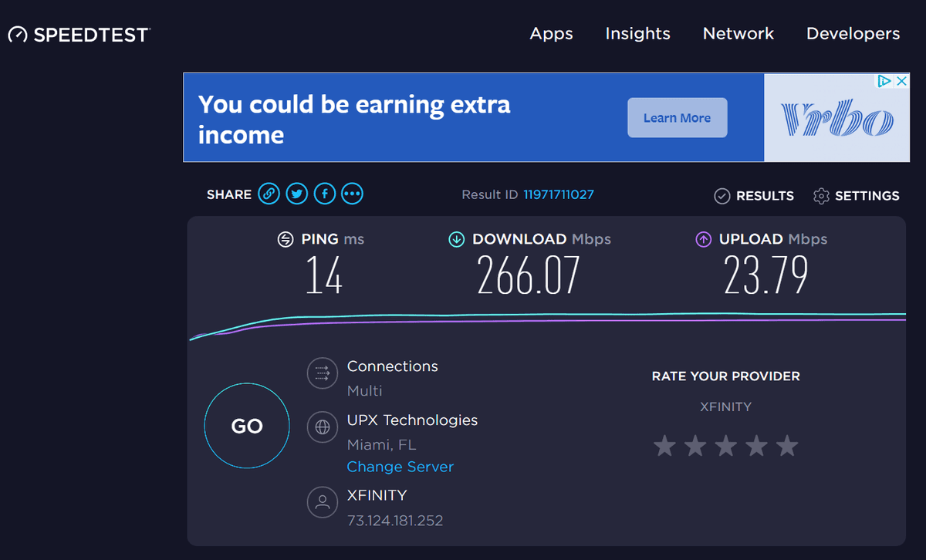Click the Connections label
926x560 pixels.
tap(392, 366)
